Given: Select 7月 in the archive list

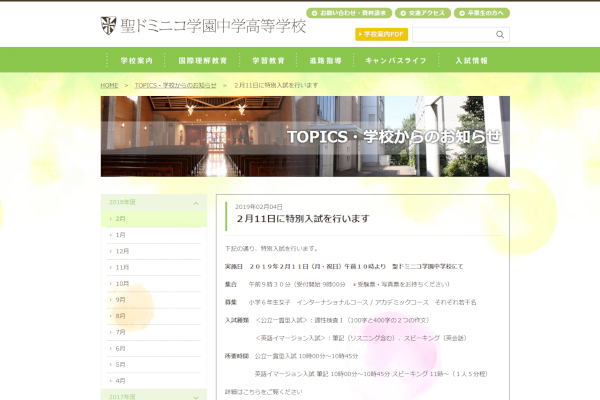Looking at the screenshot, I should pyautogui.click(x=154, y=332).
